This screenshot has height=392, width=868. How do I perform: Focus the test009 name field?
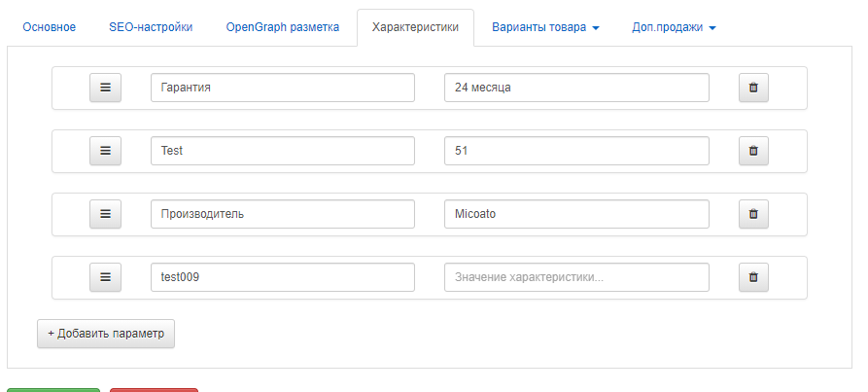click(x=282, y=277)
